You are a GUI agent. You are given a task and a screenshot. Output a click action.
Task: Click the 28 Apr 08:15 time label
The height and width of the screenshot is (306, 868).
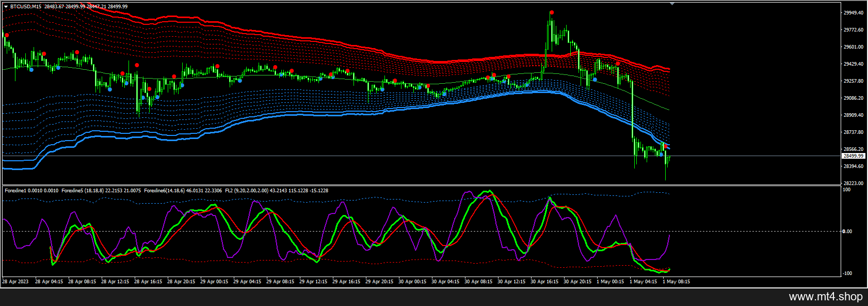tap(82, 282)
